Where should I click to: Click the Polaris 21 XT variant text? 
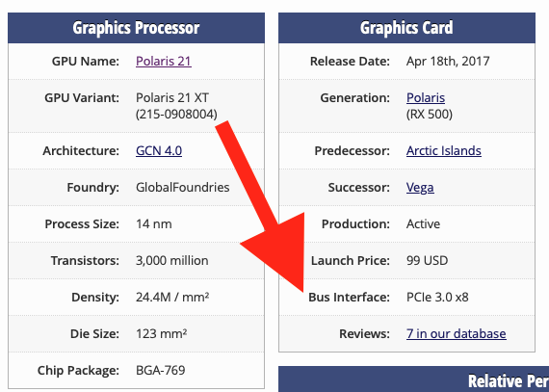(172, 97)
